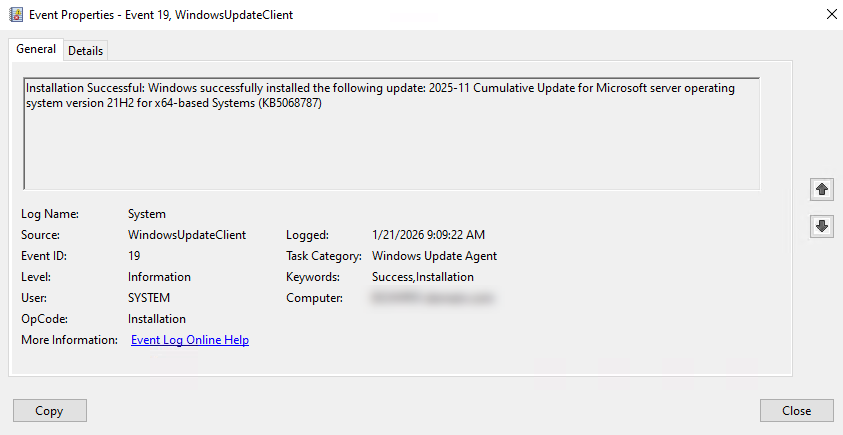Click the Log Name value "System"
Screen dimensions: 843x435
tap(147, 214)
